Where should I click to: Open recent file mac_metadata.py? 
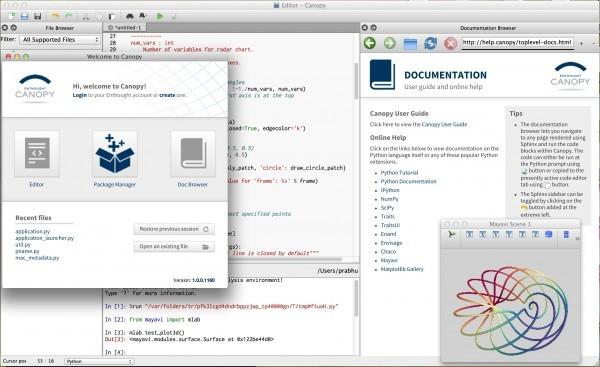(x=37, y=258)
